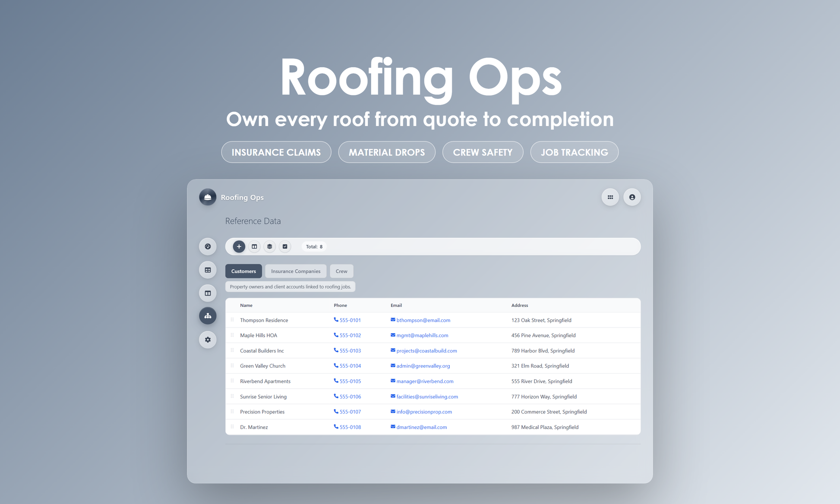840x504 pixels.
Task: Click the JOB TRACKING pill
Action: click(574, 152)
